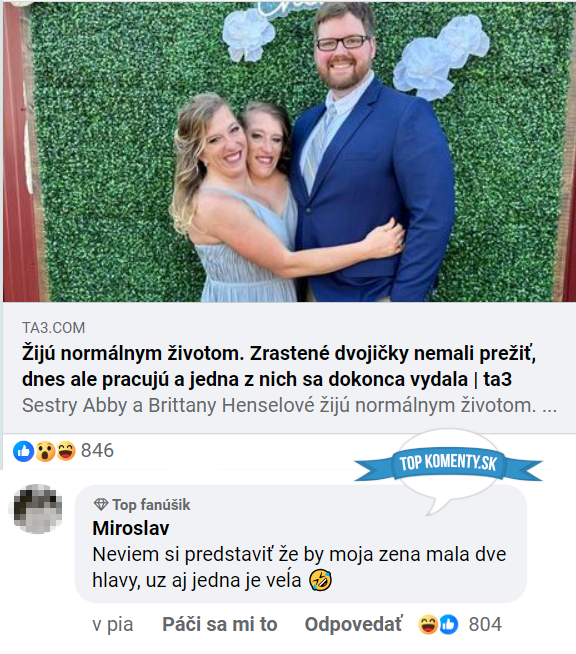
Task: Click the rolling laughing emoji in comment
Action: pyautogui.click(x=320, y=581)
